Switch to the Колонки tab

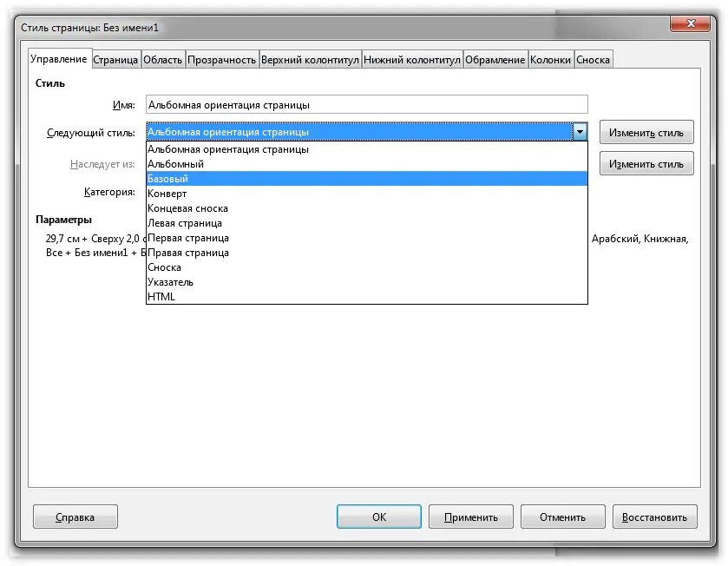pos(551,60)
